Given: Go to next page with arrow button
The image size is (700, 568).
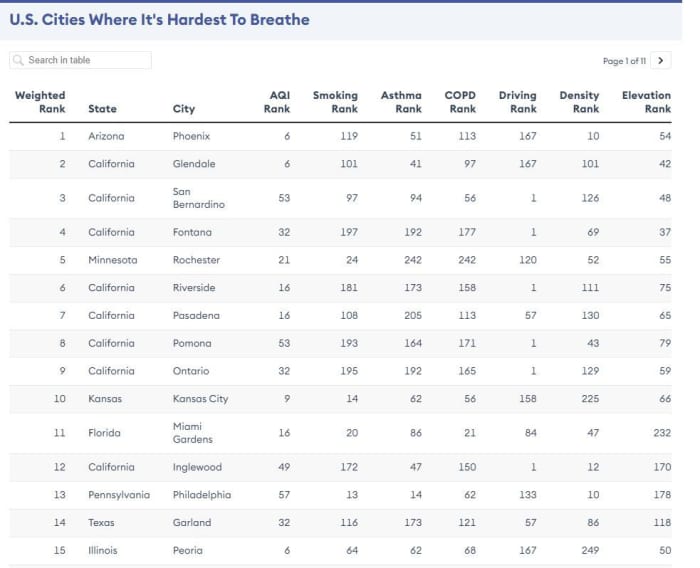Looking at the screenshot, I should click(661, 61).
